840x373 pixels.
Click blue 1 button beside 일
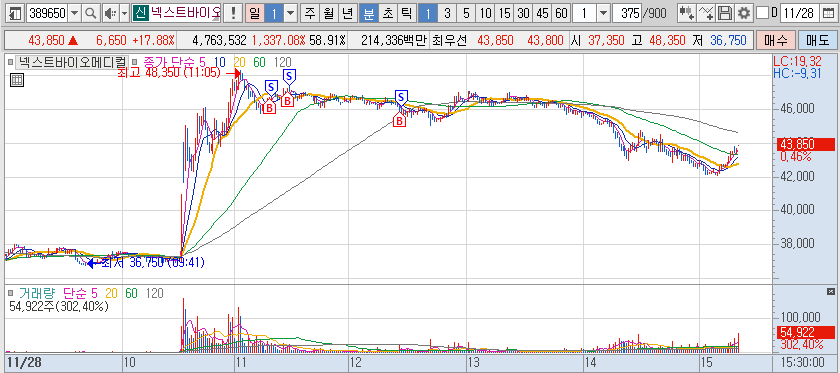(273, 13)
